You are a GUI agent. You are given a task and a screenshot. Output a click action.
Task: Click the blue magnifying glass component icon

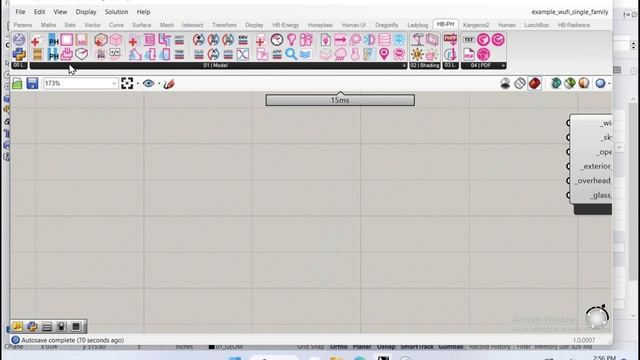click(291, 54)
